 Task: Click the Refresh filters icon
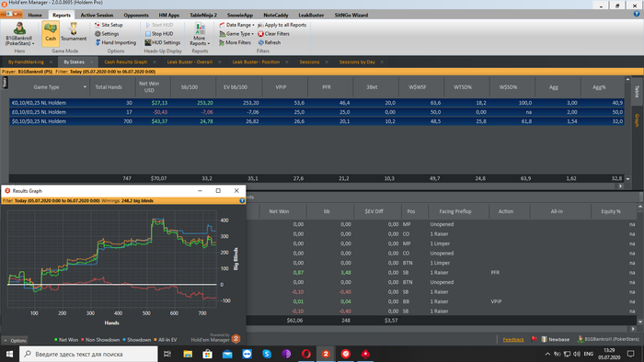pos(260,42)
